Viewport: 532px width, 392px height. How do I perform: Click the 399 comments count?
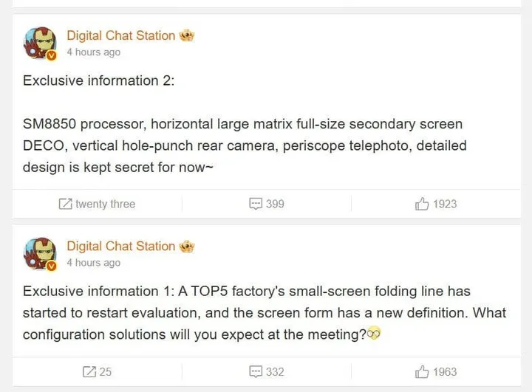(275, 204)
